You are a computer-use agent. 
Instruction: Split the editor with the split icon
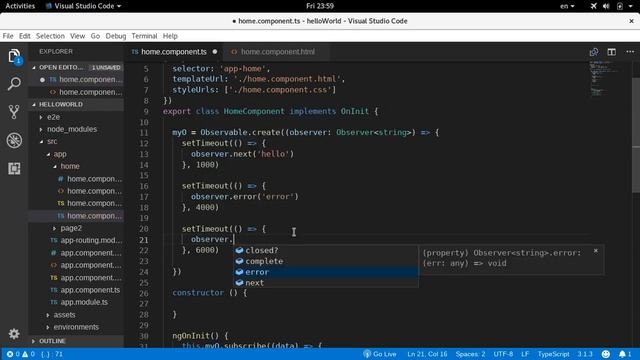point(611,52)
